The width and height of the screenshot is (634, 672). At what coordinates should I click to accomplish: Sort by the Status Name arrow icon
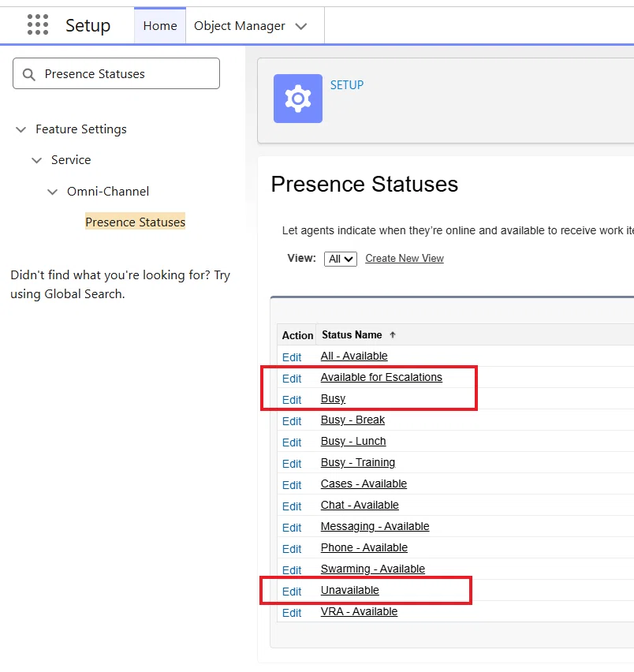click(393, 334)
